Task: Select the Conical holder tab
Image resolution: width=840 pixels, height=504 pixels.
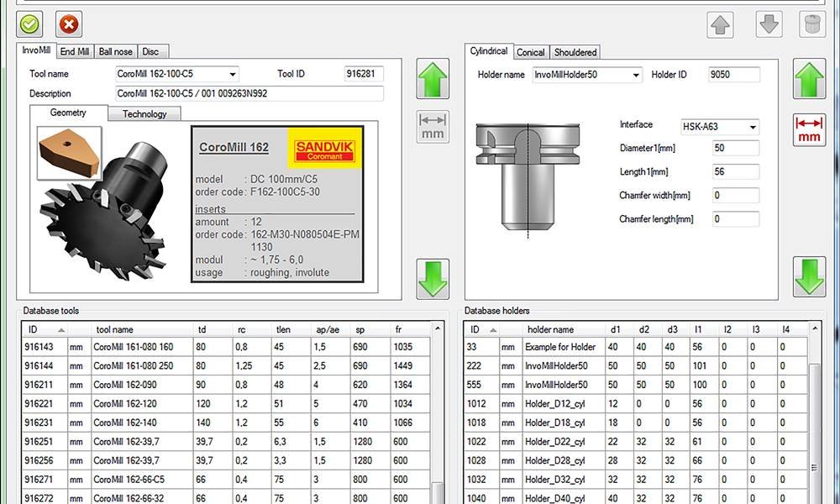Action: [531, 52]
